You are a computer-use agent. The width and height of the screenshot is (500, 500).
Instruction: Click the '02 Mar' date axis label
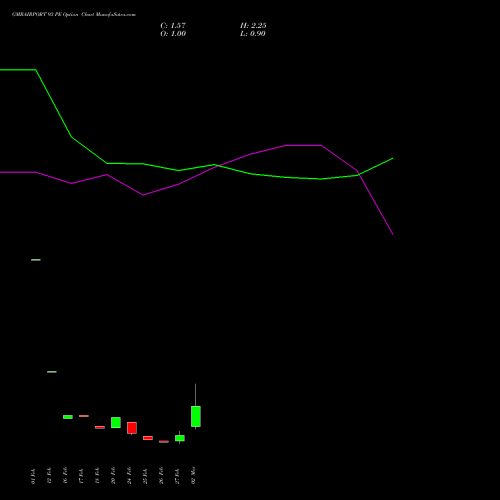click(x=193, y=475)
